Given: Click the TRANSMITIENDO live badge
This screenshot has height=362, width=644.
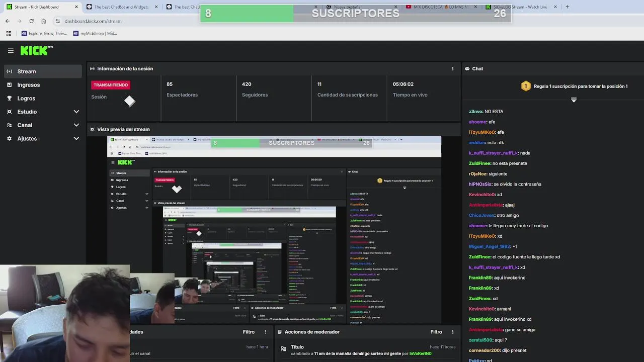Looking at the screenshot, I should pos(111,85).
